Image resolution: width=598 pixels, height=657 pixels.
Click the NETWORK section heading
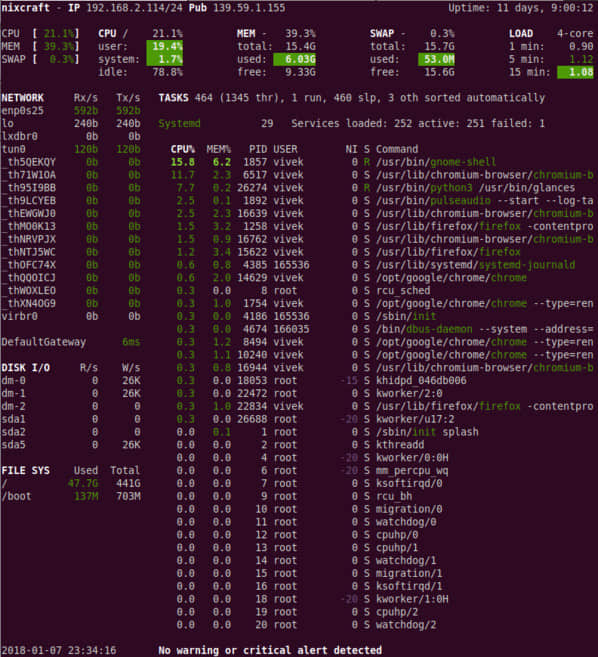click(x=22, y=98)
